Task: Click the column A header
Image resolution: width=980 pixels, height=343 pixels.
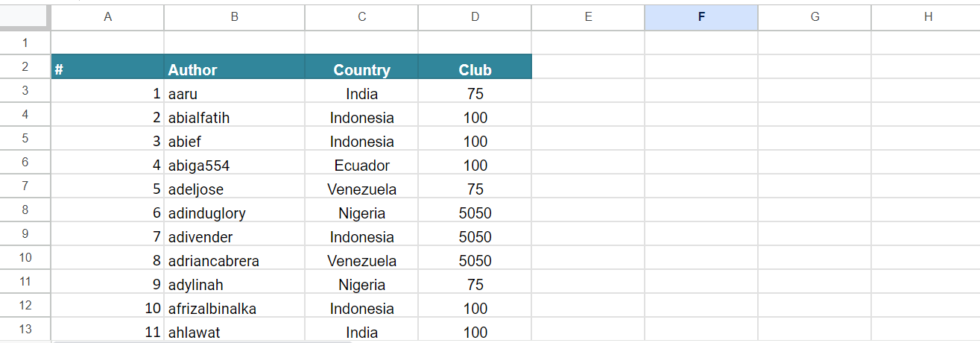Action: [x=107, y=17]
